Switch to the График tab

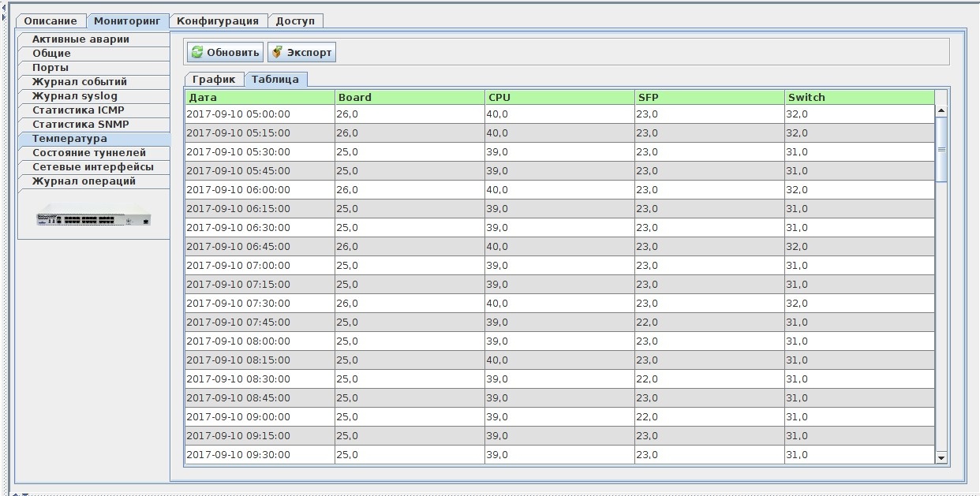(214, 80)
